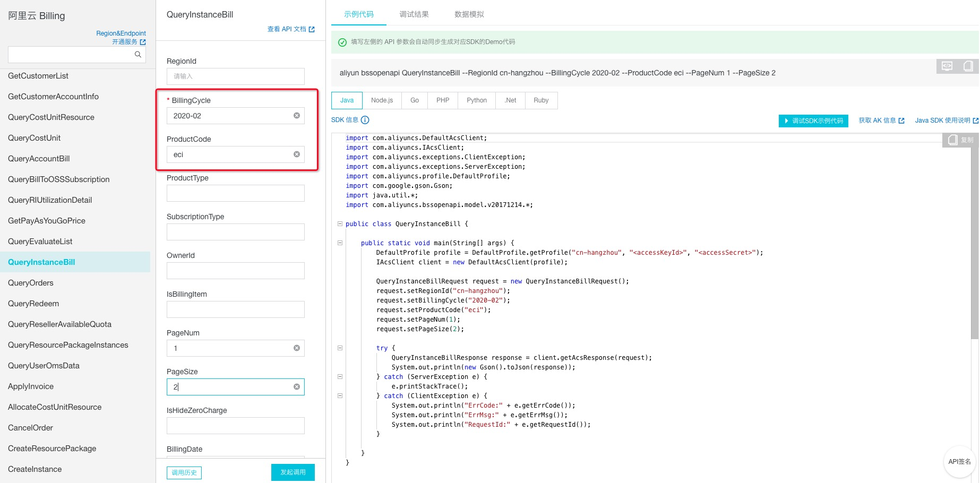Collapse the try block fold marker

click(340, 348)
